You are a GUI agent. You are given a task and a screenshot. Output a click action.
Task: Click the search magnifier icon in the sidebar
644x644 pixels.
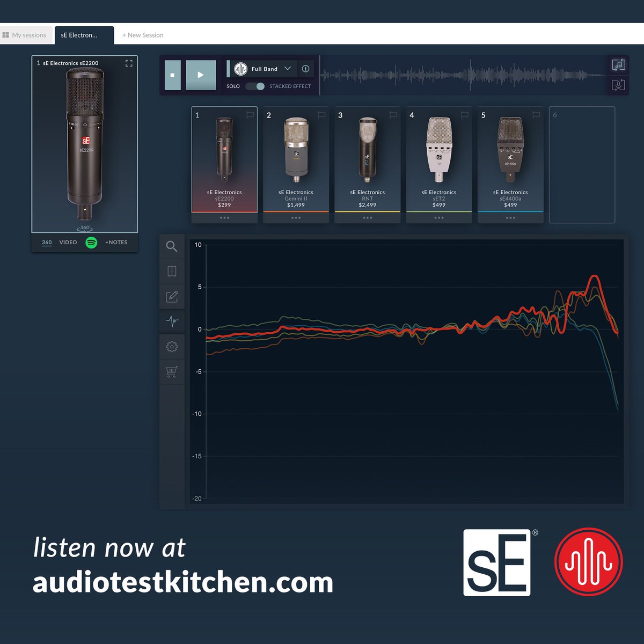click(172, 246)
